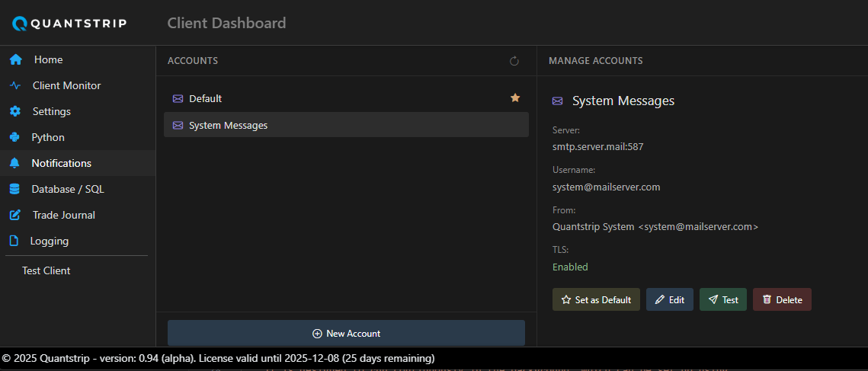Refresh the accounts list

coord(514,61)
